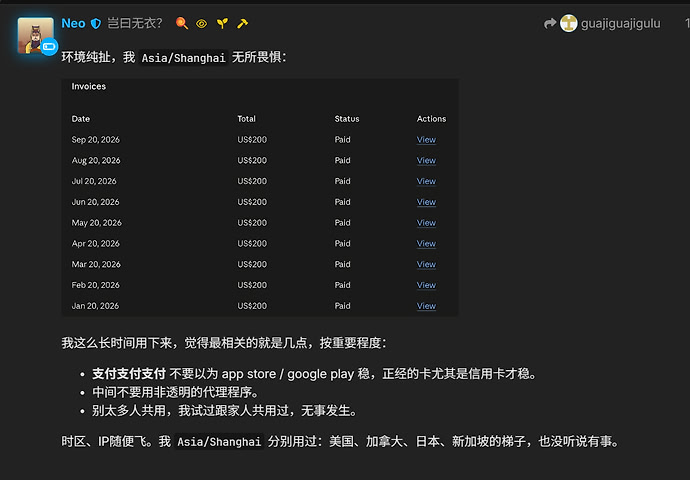Click the opening line 环境纯扯
The width and height of the screenshot is (690, 480).
point(86,57)
